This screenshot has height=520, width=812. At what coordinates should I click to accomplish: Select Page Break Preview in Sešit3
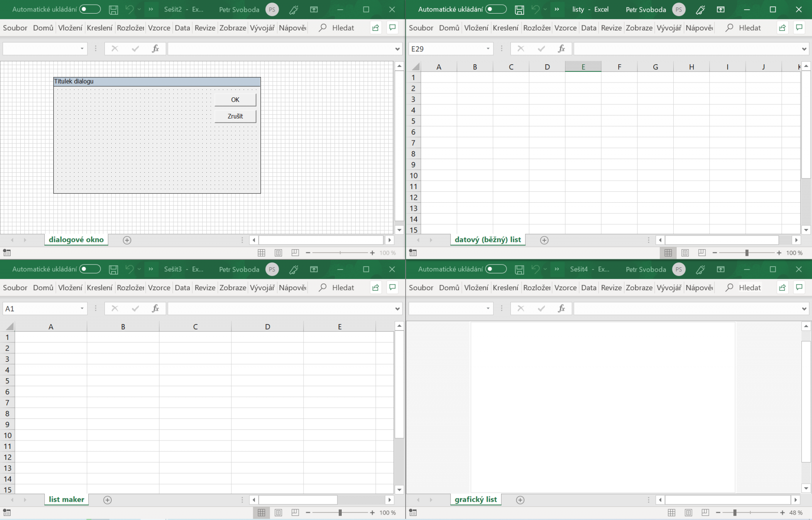pyautogui.click(x=295, y=512)
